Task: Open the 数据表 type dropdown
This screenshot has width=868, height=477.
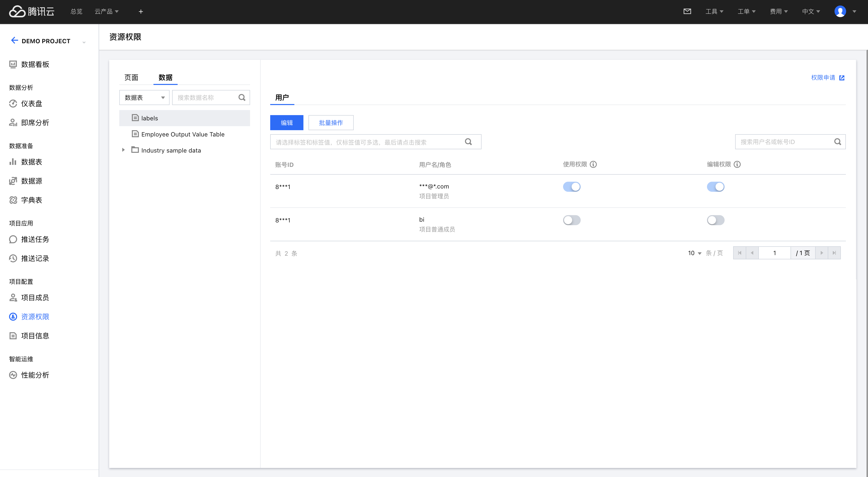Action: click(x=144, y=98)
